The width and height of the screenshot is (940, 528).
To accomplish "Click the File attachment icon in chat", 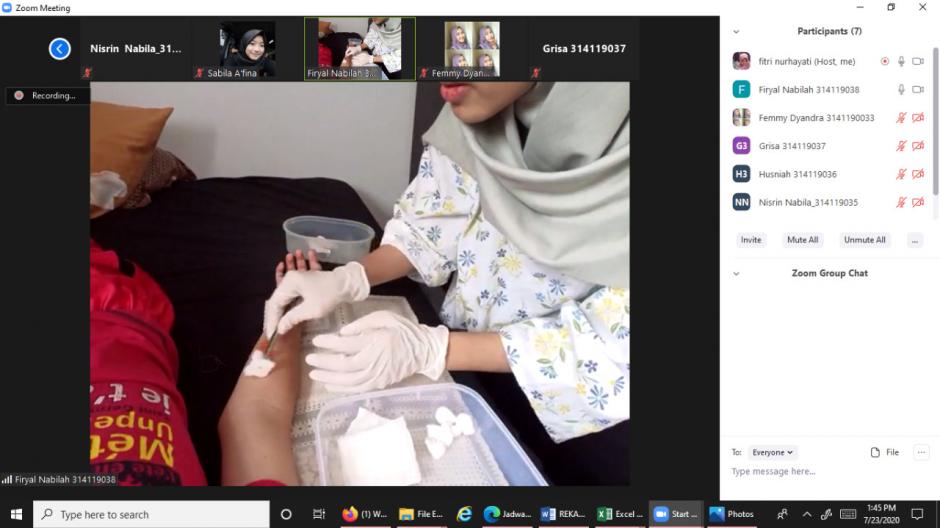I will tap(876, 452).
